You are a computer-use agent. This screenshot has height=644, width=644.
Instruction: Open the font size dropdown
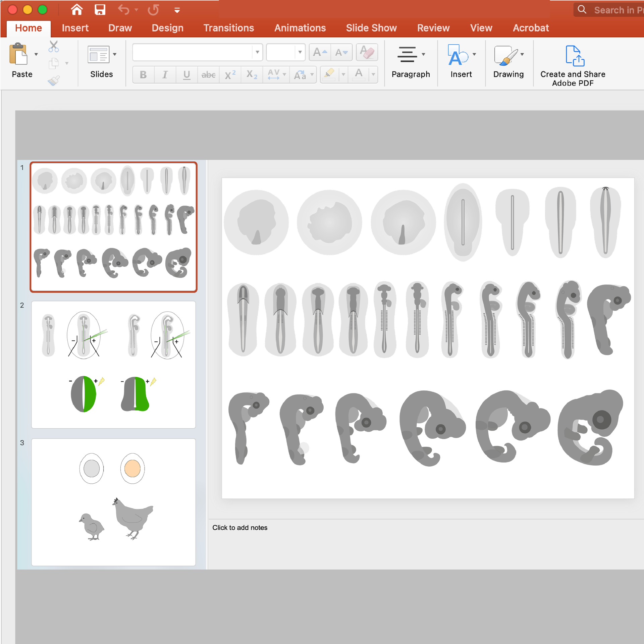(x=300, y=52)
